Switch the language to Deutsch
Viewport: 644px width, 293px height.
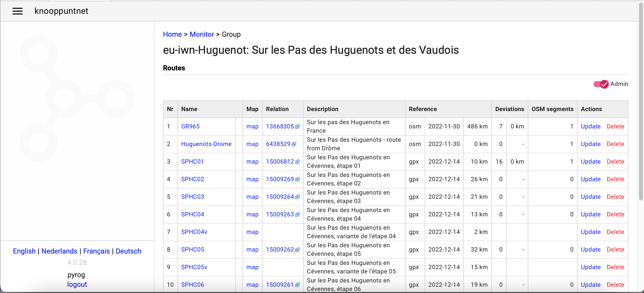pos(128,251)
